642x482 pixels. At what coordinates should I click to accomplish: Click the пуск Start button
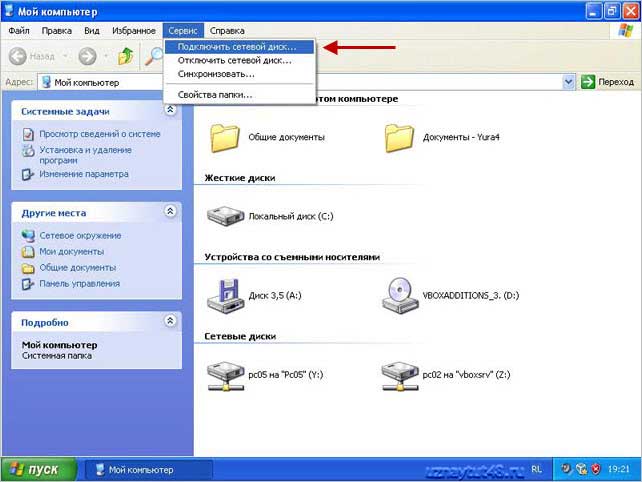(38, 469)
